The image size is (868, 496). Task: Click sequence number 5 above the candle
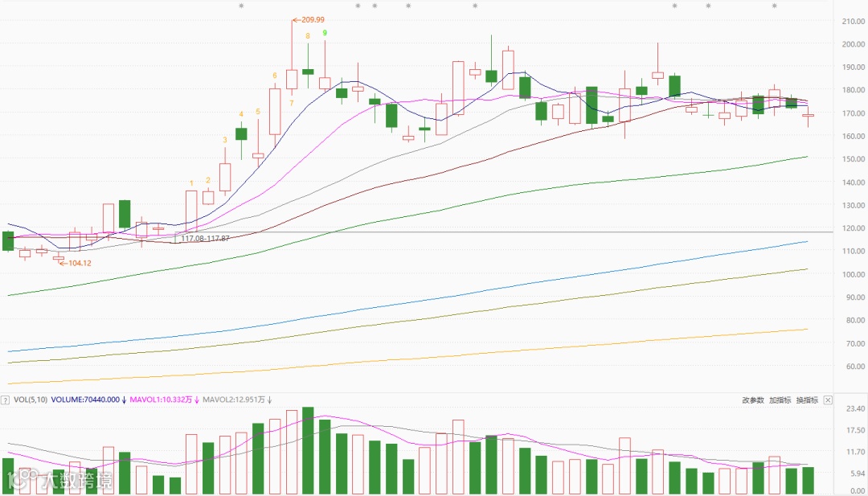[x=258, y=112]
